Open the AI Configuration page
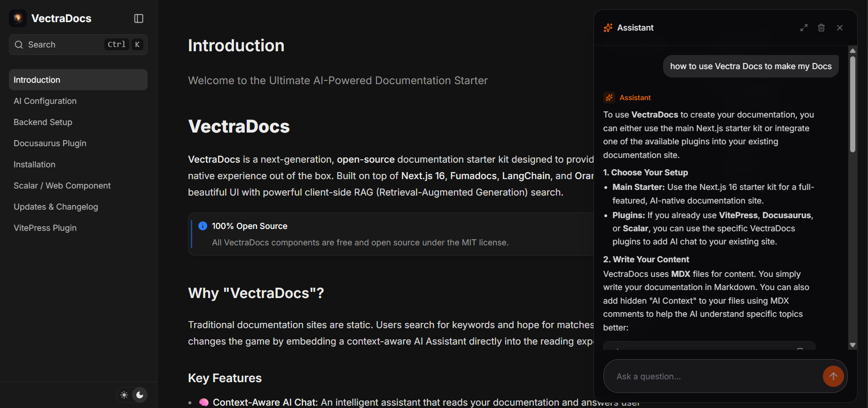This screenshot has height=408, width=868. (78, 101)
